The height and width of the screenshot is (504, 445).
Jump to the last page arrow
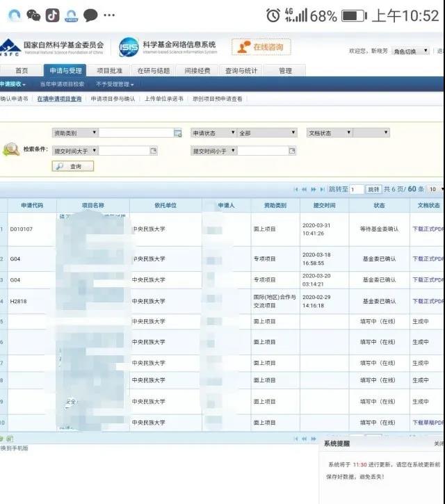pos(322,189)
